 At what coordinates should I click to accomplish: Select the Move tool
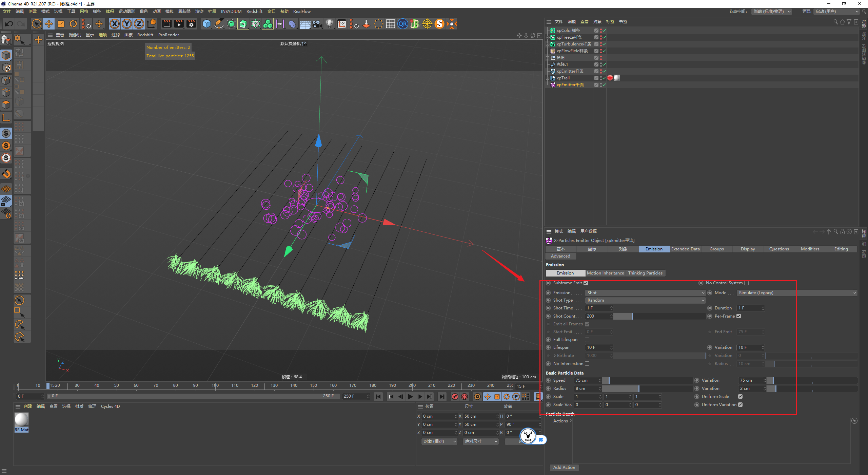(x=49, y=24)
